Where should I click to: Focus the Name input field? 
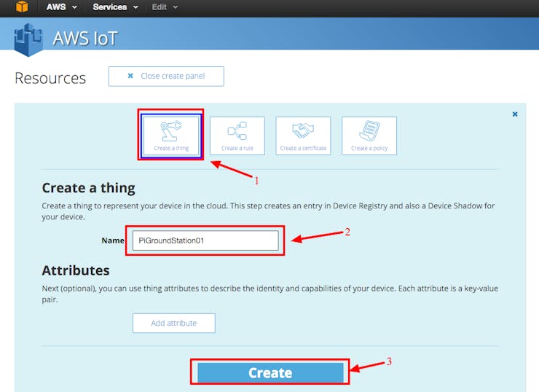coord(205,240)
